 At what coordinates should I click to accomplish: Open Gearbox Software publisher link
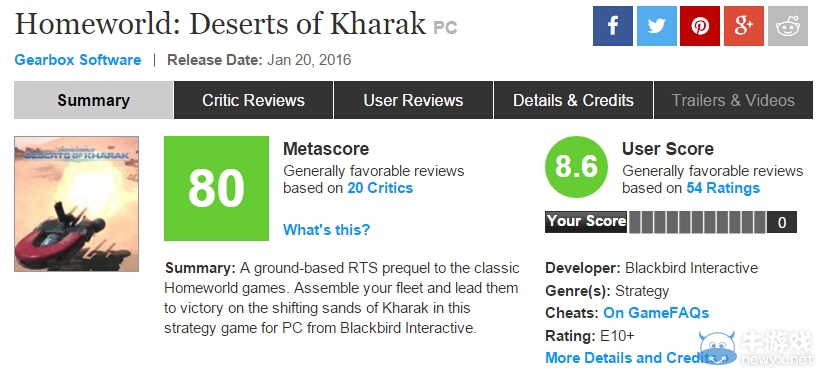78,60
